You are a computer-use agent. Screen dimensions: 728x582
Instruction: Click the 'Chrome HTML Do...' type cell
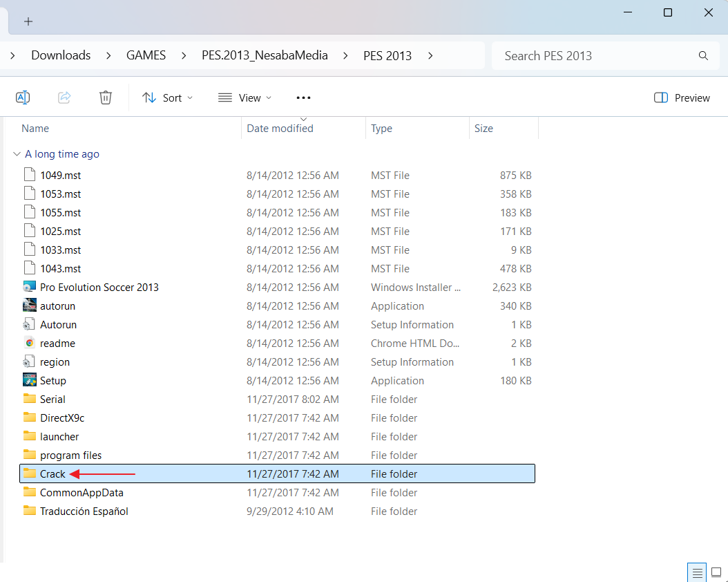point(414,344)
